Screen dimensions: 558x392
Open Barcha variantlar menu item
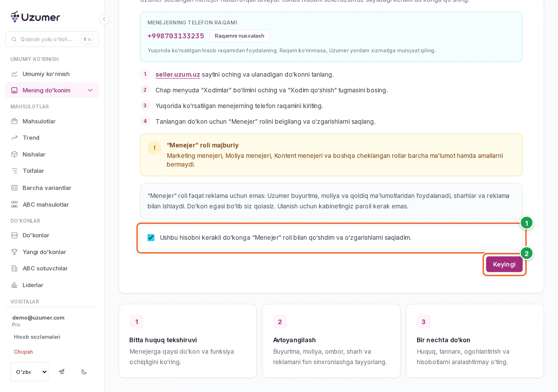pyautogui.click(x=52, y=188)
